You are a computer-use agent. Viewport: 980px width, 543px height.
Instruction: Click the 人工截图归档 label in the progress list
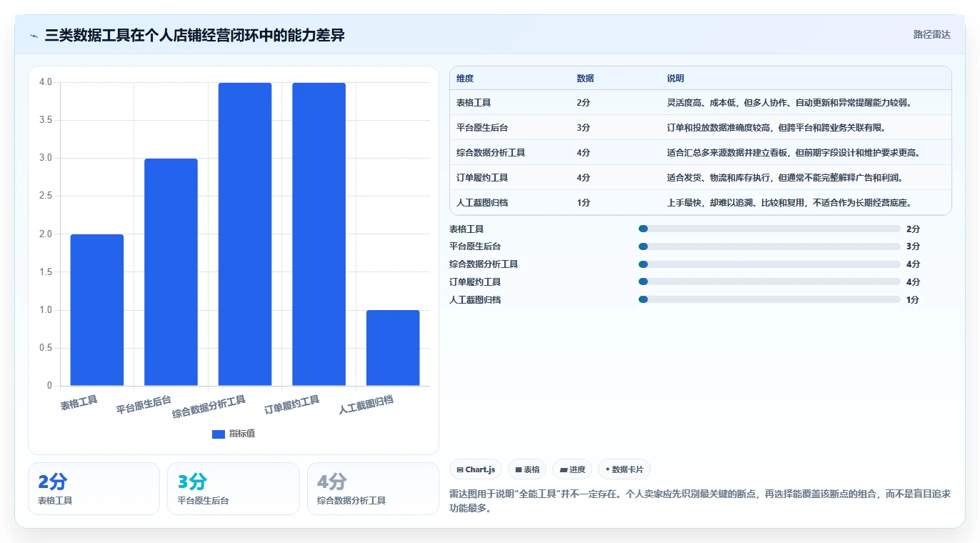[475, 299]
